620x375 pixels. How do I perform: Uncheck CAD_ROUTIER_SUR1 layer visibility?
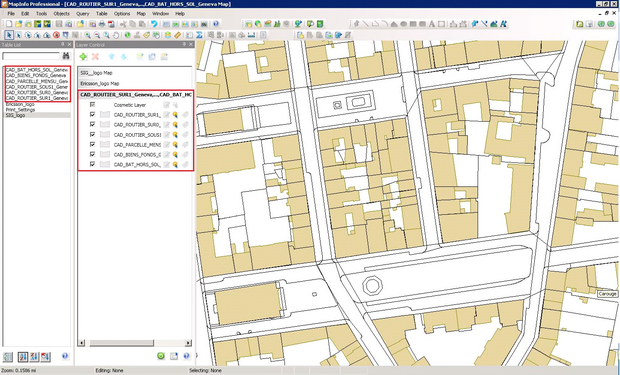tap(93, 115)
